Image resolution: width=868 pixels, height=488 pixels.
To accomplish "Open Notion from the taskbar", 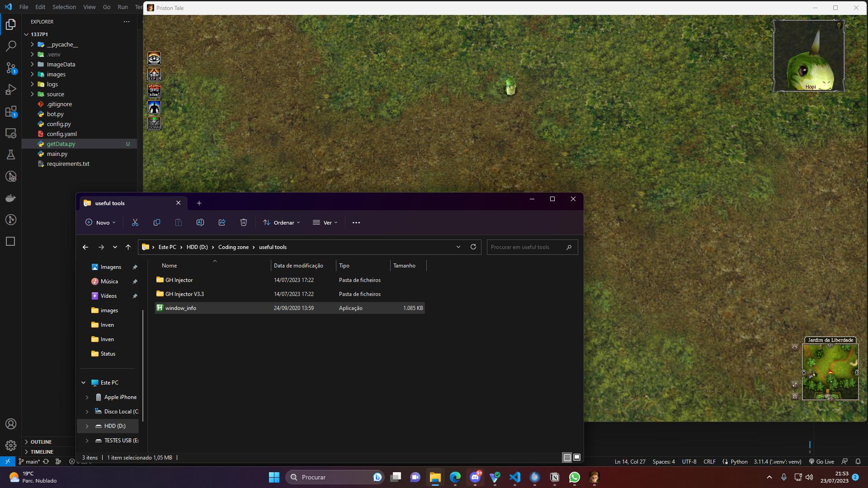I will tap(555, 477).
